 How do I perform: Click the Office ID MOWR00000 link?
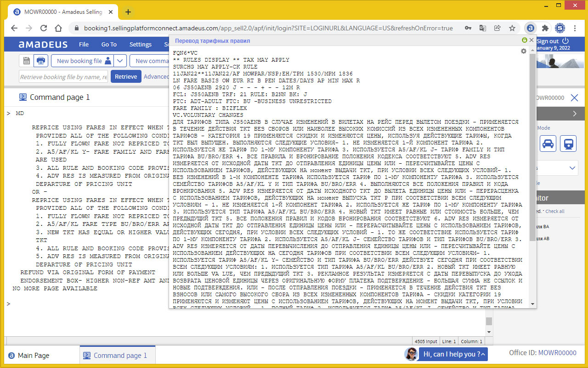click(557, 353)
